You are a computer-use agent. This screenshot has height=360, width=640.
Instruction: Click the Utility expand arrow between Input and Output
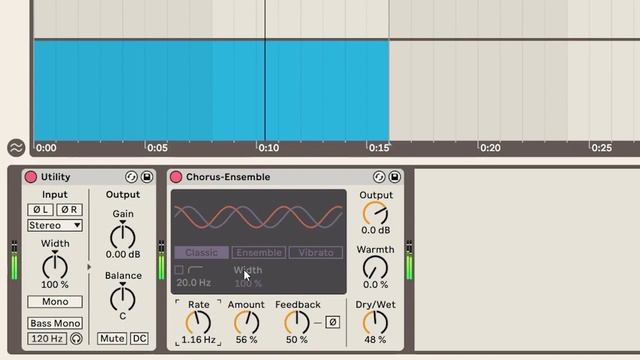click(x=89, y=267)
